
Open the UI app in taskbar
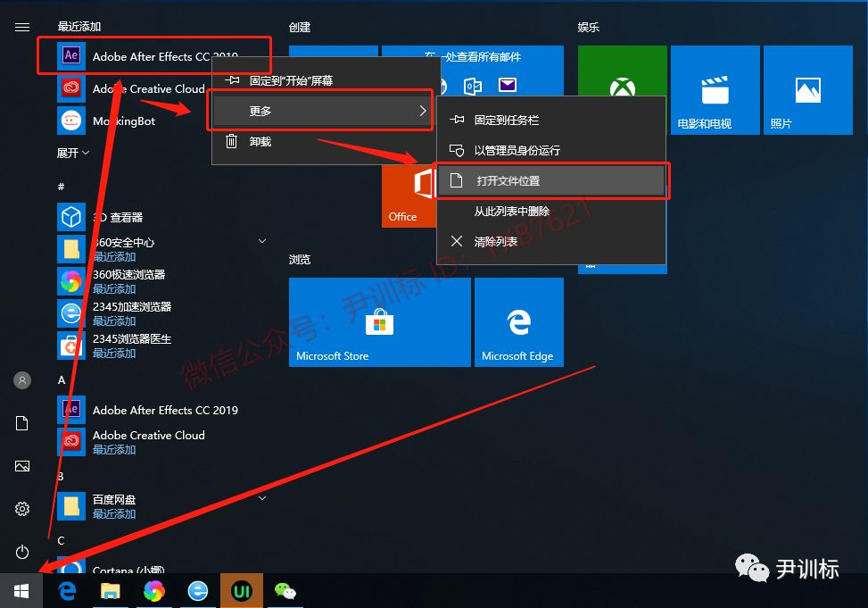[242, 591]
